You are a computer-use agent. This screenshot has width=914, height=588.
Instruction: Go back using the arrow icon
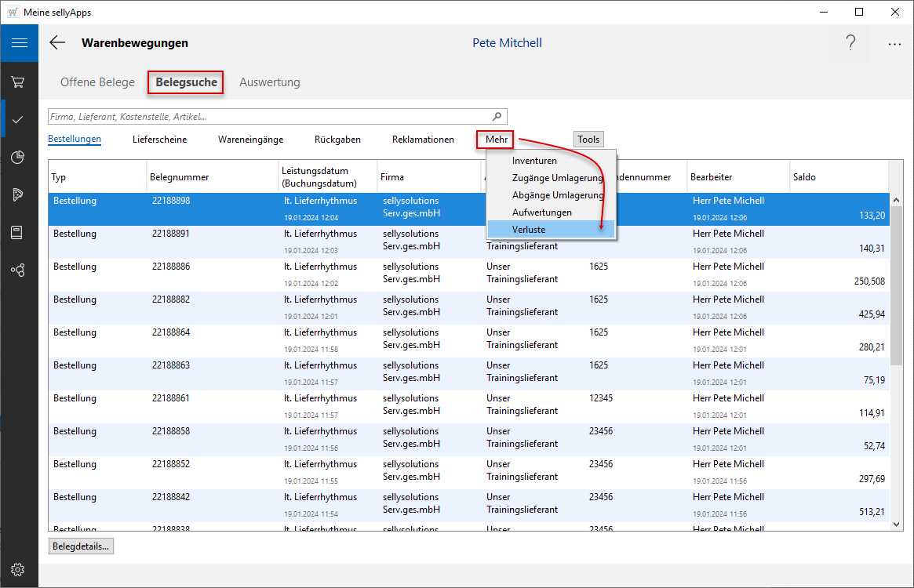[x=57, y=43]
